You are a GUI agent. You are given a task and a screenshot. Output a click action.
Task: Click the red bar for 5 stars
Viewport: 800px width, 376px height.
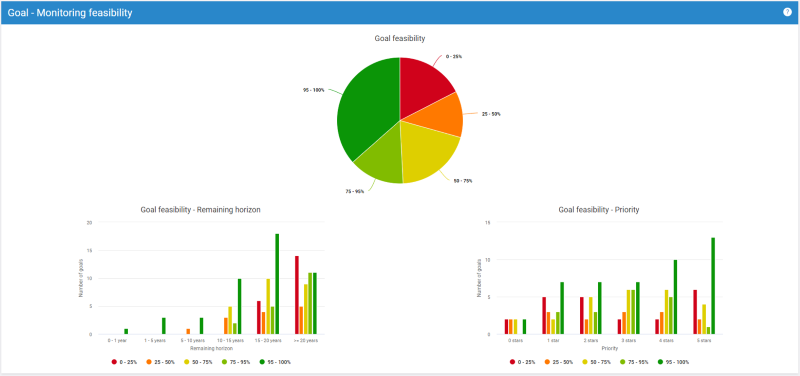coord(694,312)
